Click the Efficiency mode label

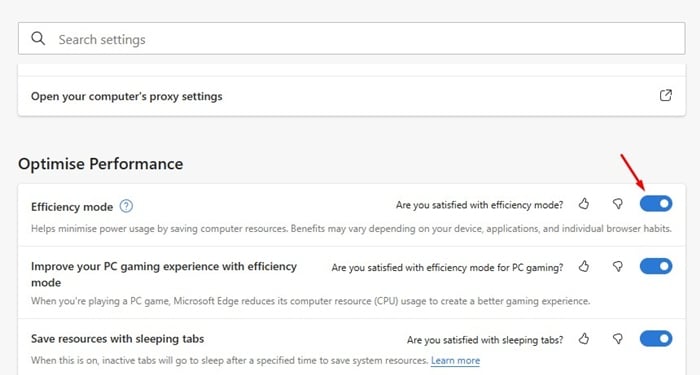click(72, 207)
